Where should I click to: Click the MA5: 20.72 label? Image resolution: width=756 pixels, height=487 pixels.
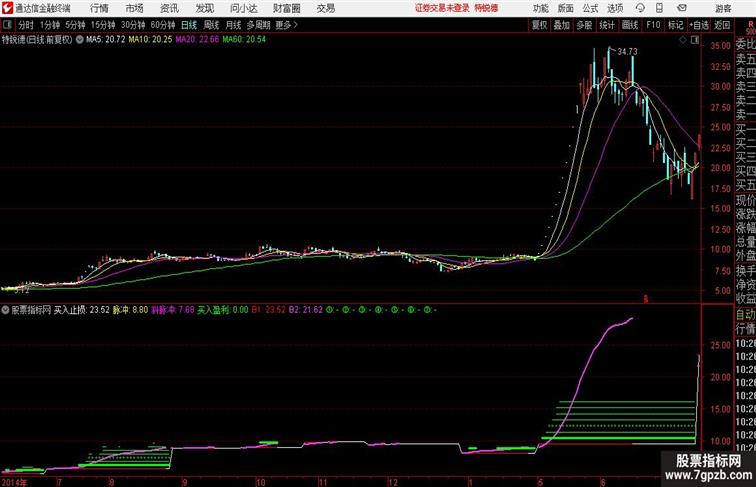pos(106,40)
